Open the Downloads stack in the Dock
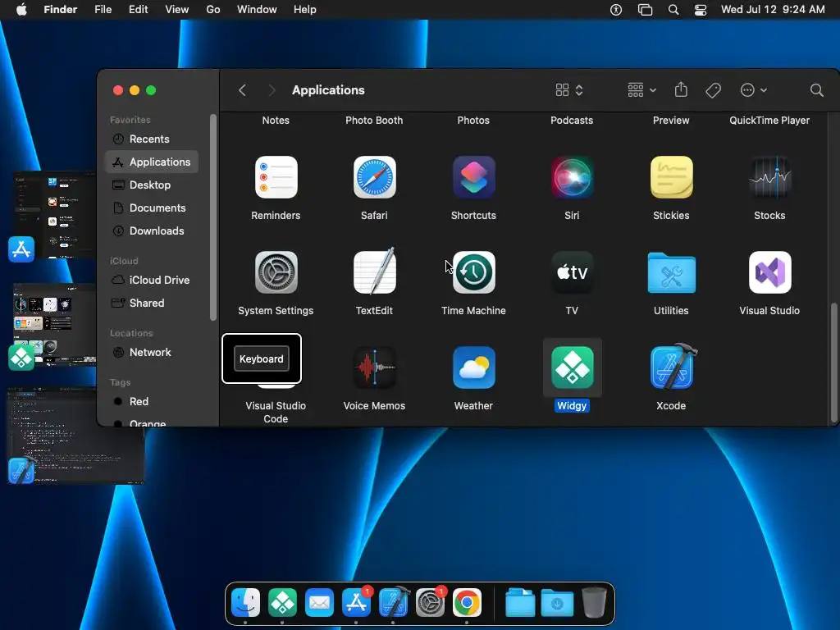The image size is (840, 630). coord(557,603)
